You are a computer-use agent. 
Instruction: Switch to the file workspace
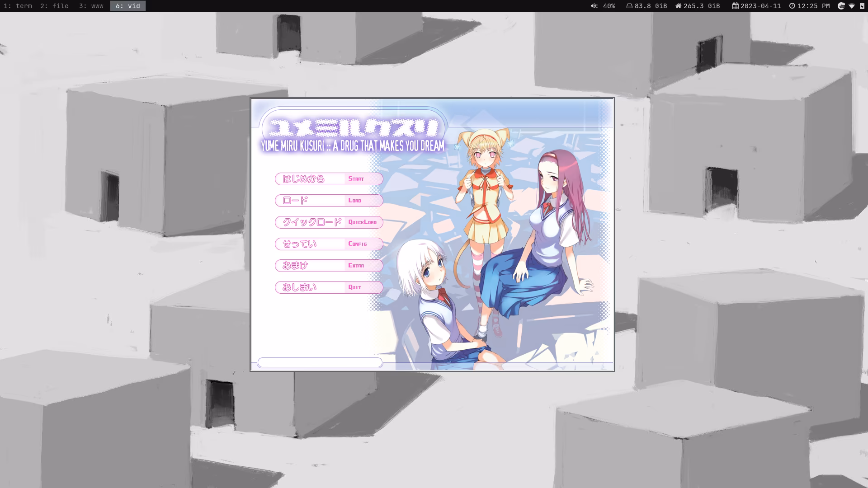coord(54,6)
